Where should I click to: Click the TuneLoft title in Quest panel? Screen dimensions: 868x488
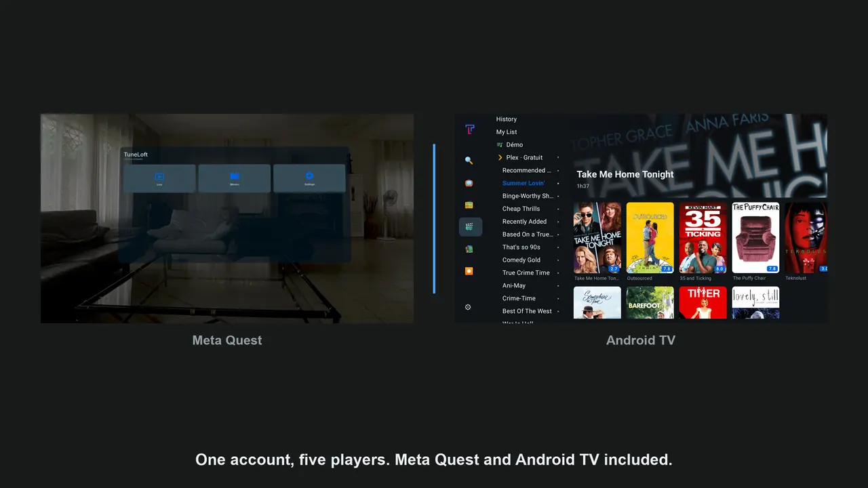click(x=136, y=155)
